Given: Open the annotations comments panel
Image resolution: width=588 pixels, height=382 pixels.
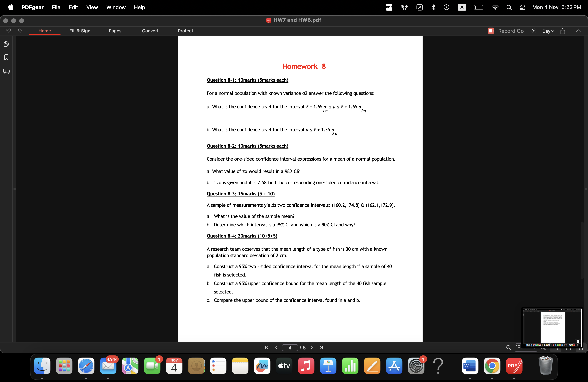Looking at the screenshot, I should pos(6,71).
